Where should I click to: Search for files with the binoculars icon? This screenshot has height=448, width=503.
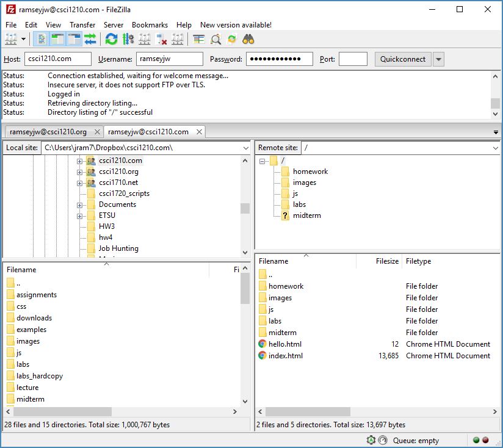tap(248, 40)
